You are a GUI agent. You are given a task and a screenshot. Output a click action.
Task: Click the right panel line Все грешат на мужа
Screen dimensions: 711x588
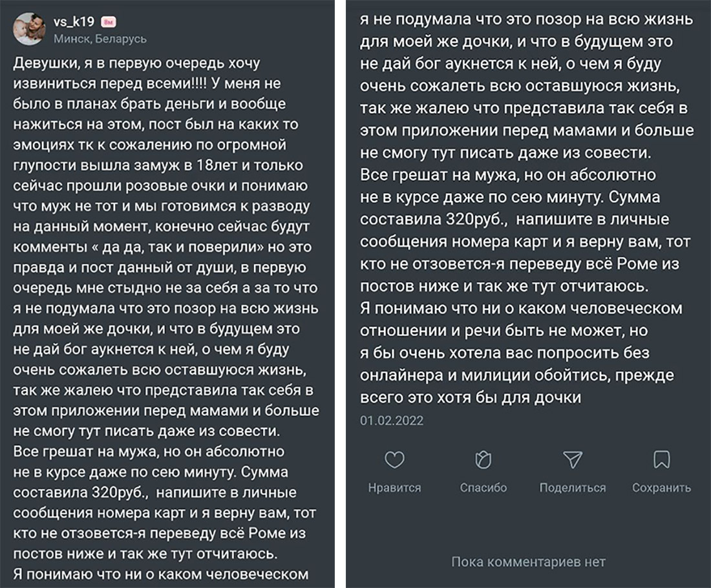click(508, 175)
